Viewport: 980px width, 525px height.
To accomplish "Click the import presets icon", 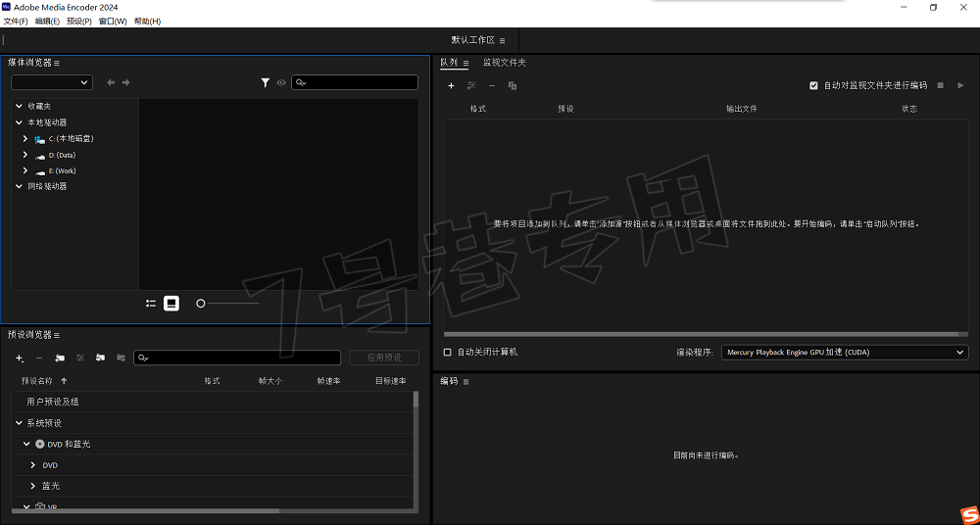I will point(100,358).
